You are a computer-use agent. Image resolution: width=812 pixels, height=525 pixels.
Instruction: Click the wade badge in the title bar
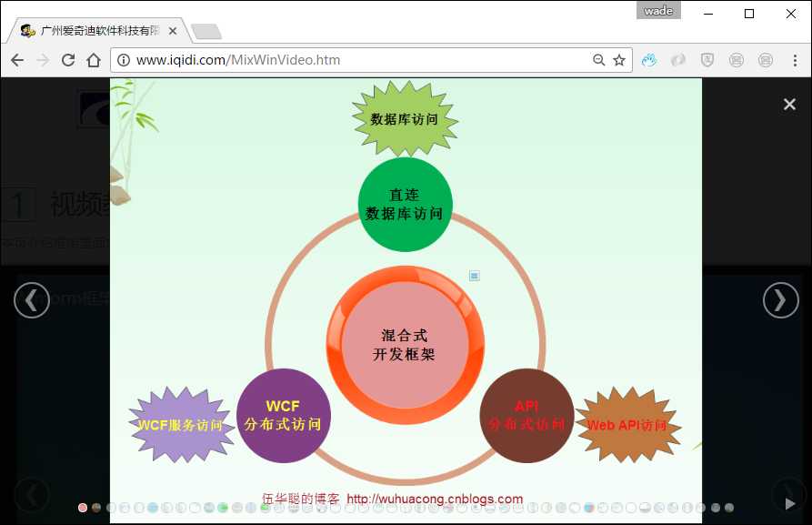point(657,10)
